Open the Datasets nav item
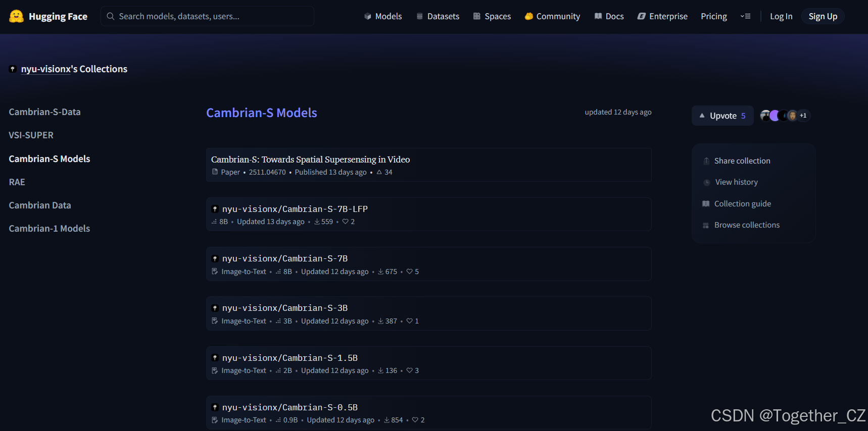The height and width of the screenshot is (431, 868). pyautogui.click(x=438, y=16)
